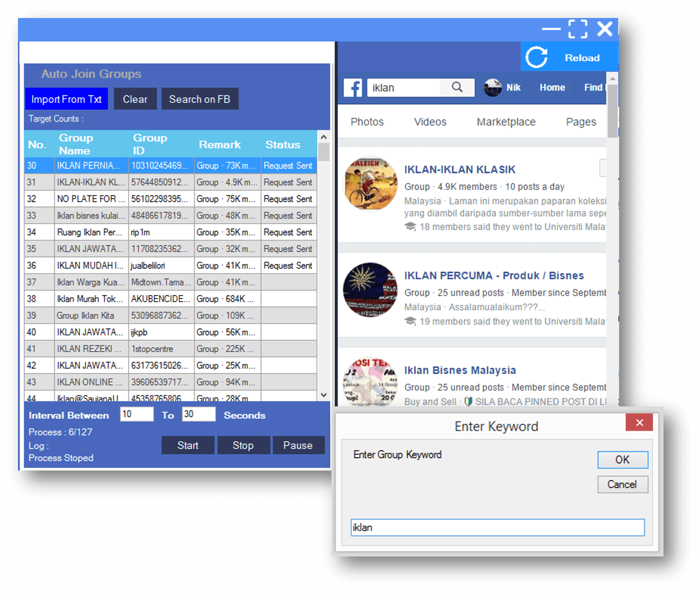Toggle fullscreen window icon
Image resolution: width=700 pixels, height=593 pixels.
coord(578,29)
